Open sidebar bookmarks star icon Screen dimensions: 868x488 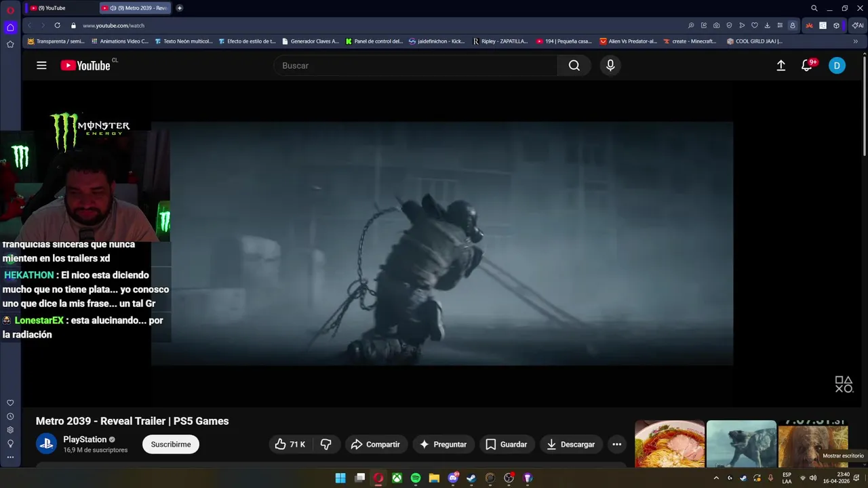10,45
